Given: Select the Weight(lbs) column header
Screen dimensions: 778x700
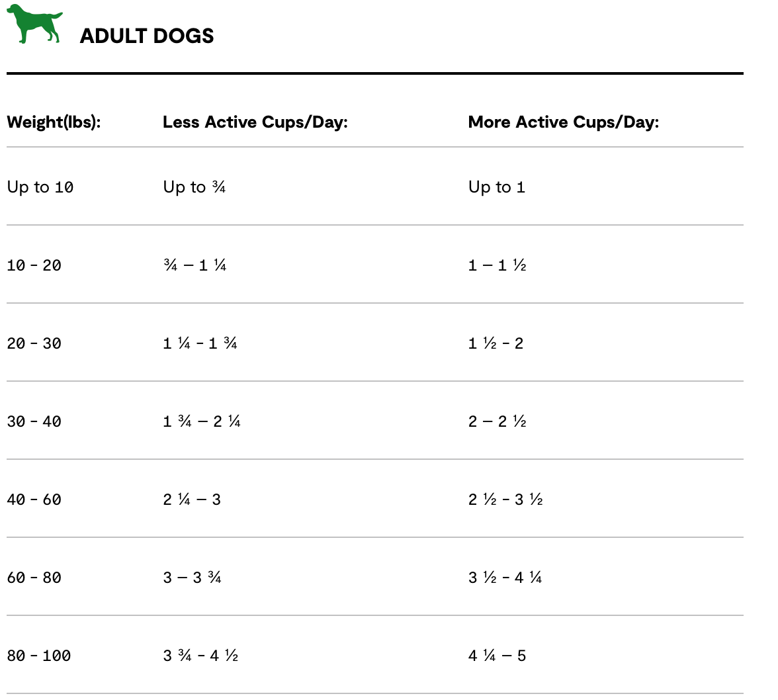Looking at the screenshot, I should [54, 122].
